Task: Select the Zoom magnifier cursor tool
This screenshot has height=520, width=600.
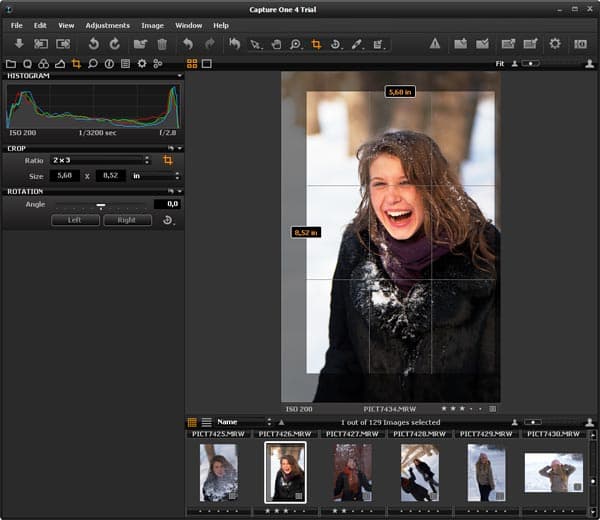Action: (x=295, y=44)
